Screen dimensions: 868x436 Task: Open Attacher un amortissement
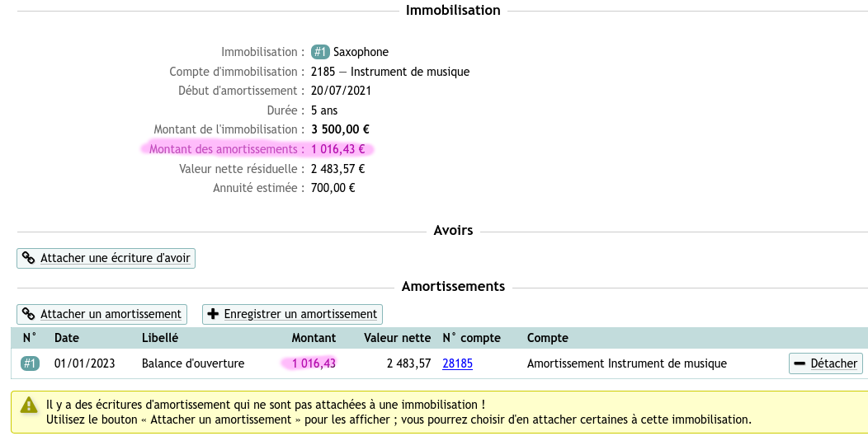point(101,314)
